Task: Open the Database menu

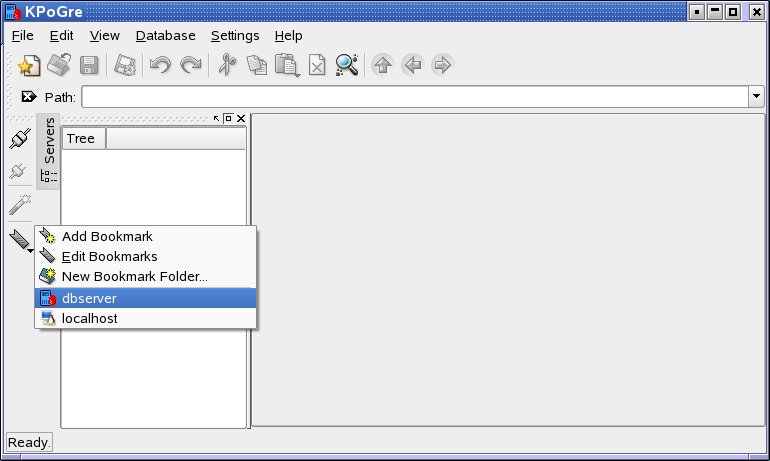Action: [165, 36]
